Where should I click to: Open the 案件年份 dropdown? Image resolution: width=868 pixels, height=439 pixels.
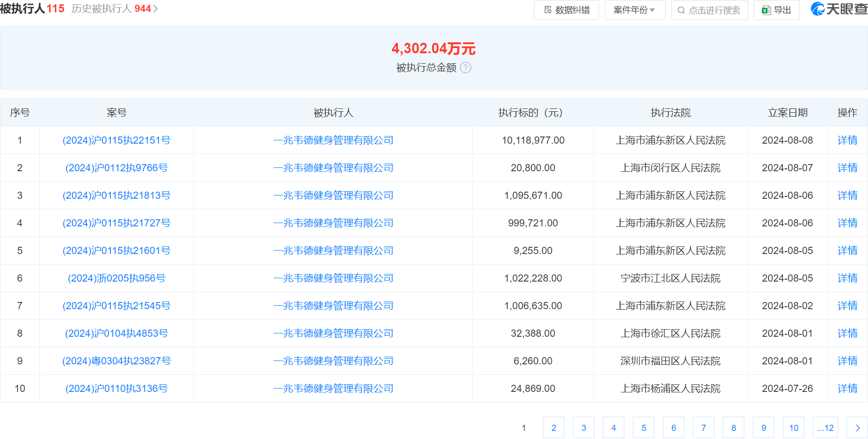(x=635, y=10)
